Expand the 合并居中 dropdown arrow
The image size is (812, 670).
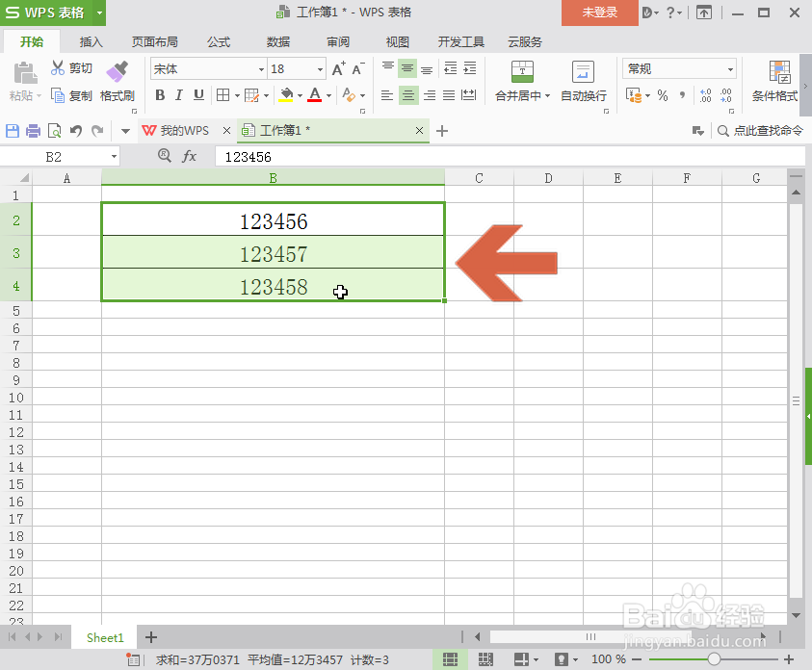coord(547,95)
